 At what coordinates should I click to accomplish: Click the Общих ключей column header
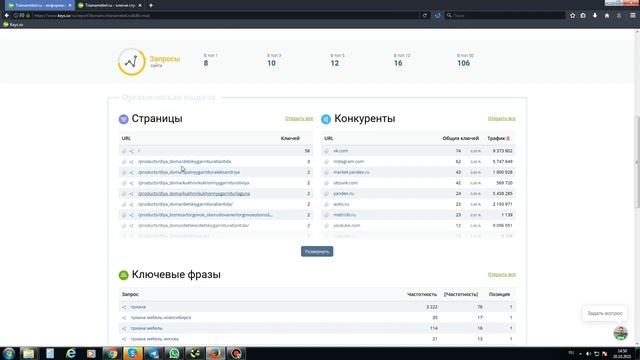[460, 138]
